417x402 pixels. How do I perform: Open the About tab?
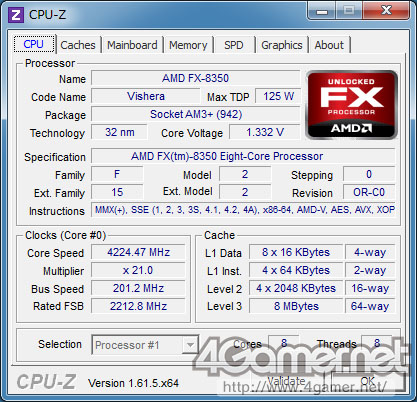[329, 45]
